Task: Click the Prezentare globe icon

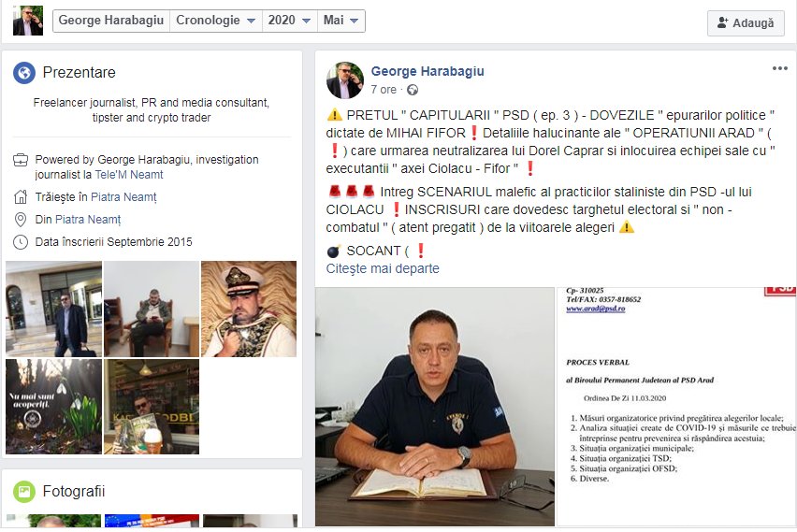Action: tap(24, 73)
